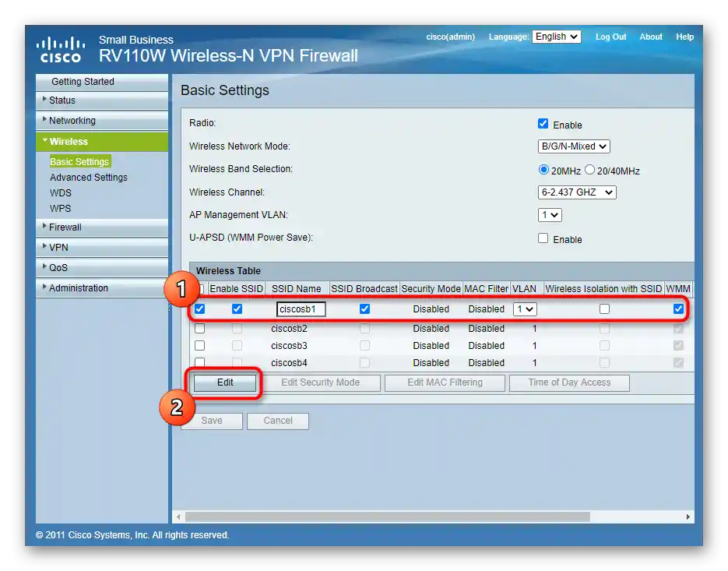Viewport: 728px width, 571px height.
Task: Collapse the Wireless section
Action: 102,141
